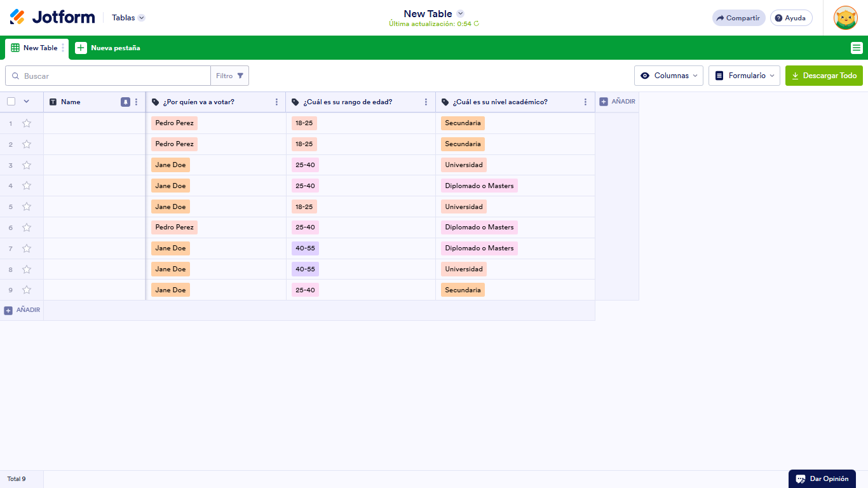Click the Descargar Todo button

pyautogui.click(x=824, y=75)
